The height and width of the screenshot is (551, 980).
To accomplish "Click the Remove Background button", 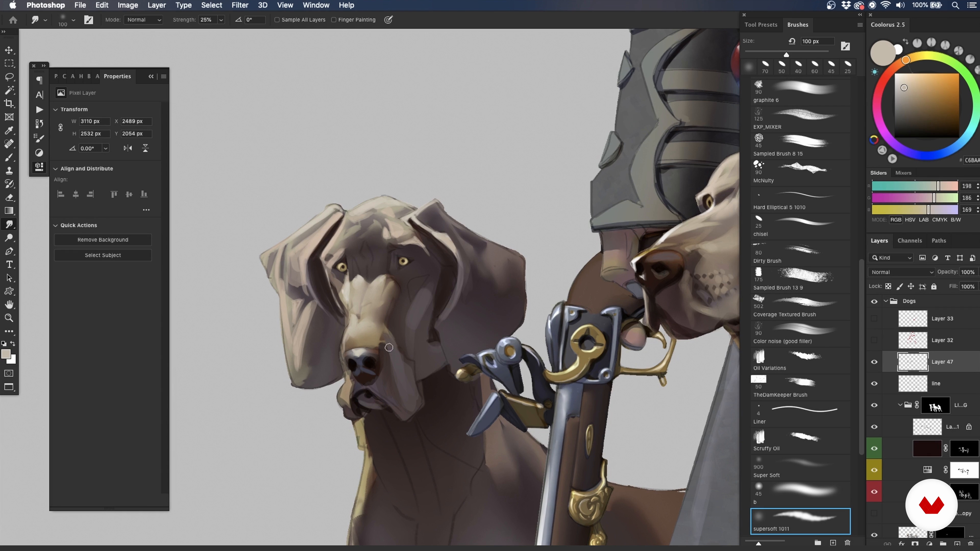I will [x=103, y=240].
